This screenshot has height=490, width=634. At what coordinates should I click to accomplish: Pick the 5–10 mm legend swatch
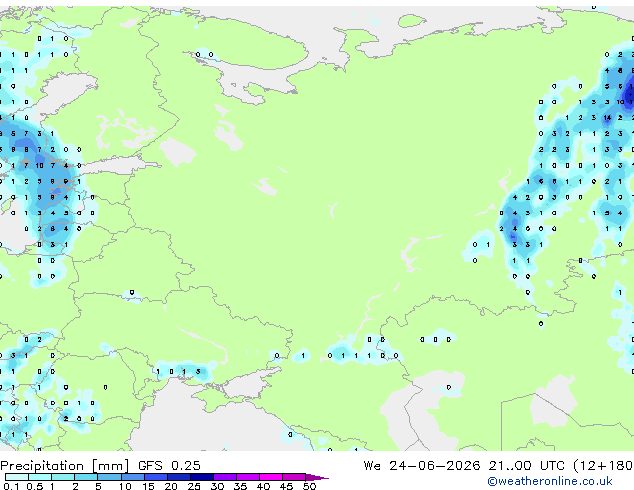[109, 477]
